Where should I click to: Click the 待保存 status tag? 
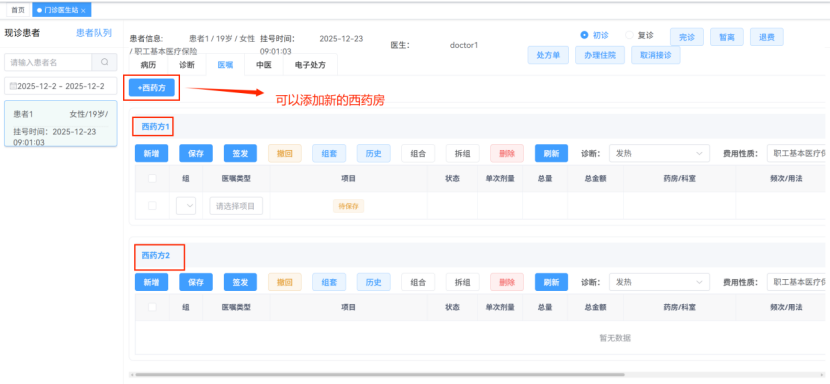348,206
